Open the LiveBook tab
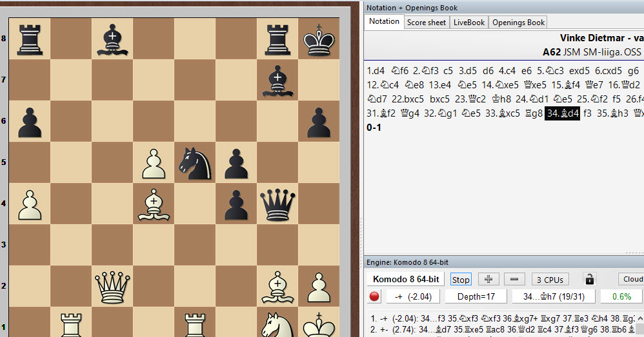This screenshot has width=644, height=337. click(468, 22)
